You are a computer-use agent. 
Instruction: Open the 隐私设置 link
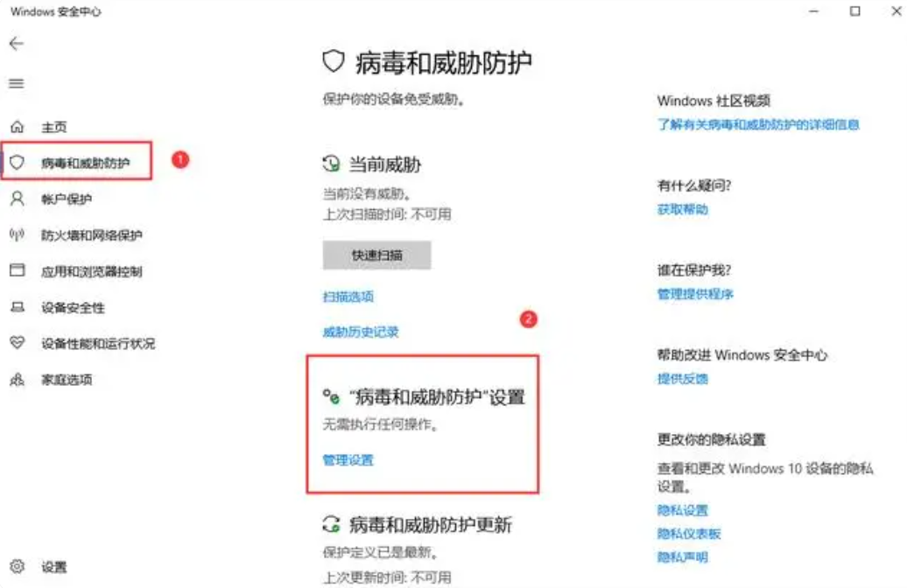pyautogui.click(x=683, y=510)
